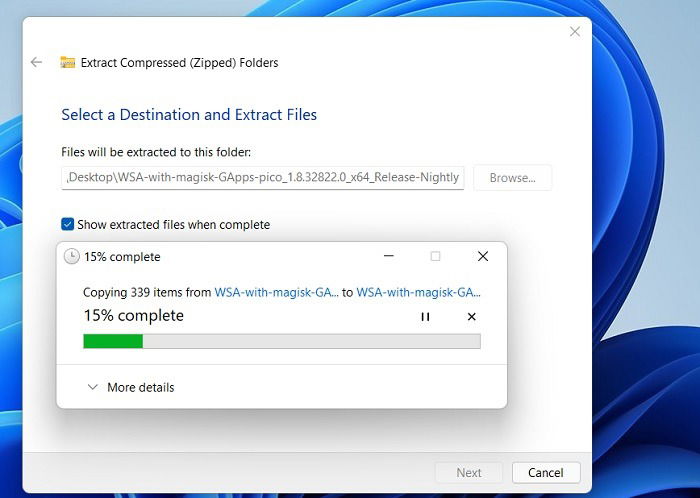700x498 pixels.
Task: Open the source WSA-with-magisk-GA... link
Action: [x=276, y=292]
